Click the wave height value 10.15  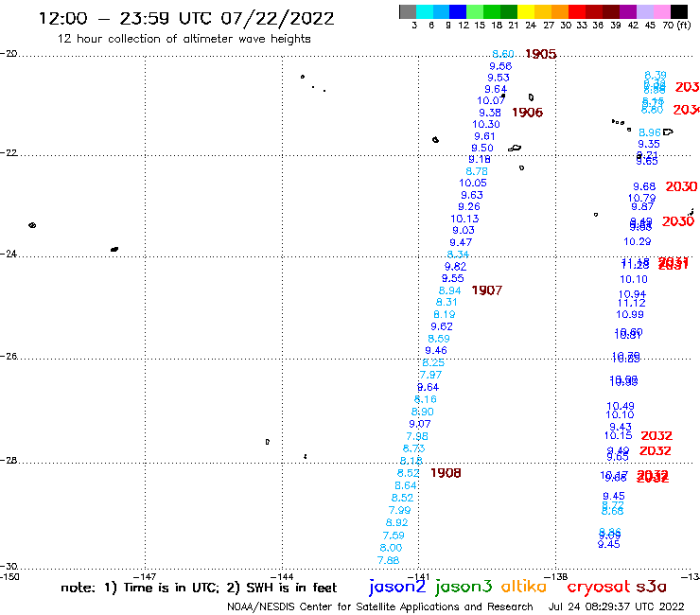click(619, 435)
